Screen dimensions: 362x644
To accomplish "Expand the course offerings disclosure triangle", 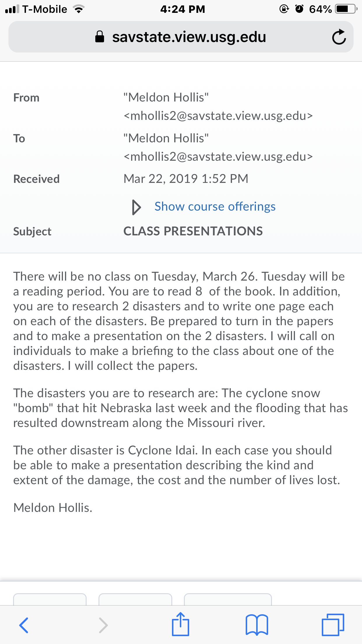I will [x=136, y=207].
